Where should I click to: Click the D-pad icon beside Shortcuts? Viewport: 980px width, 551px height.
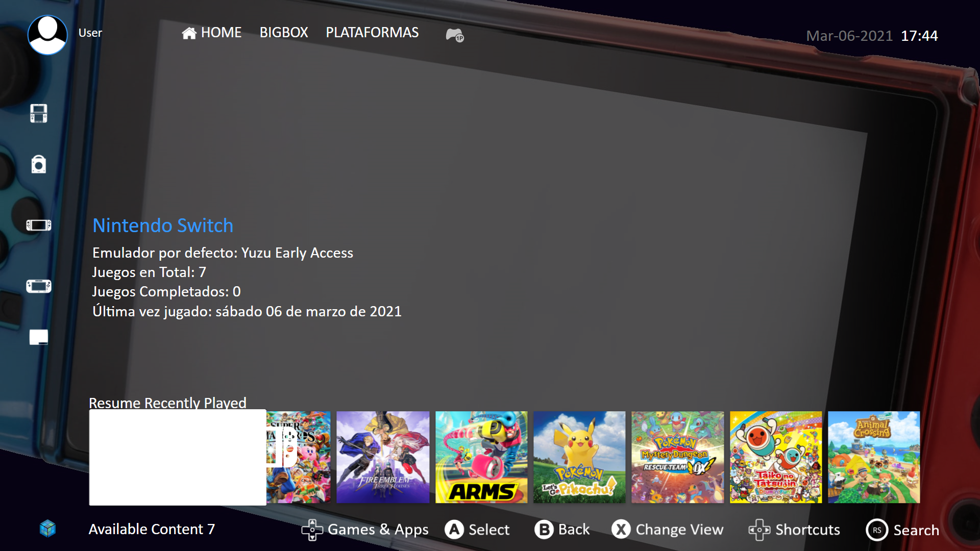tap(759, 530)
